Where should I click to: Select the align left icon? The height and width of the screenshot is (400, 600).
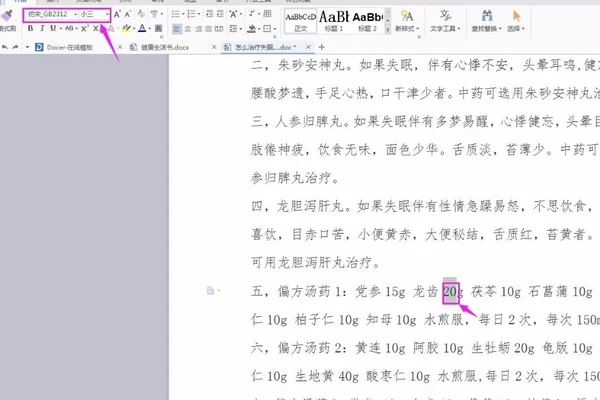[177, 29]
